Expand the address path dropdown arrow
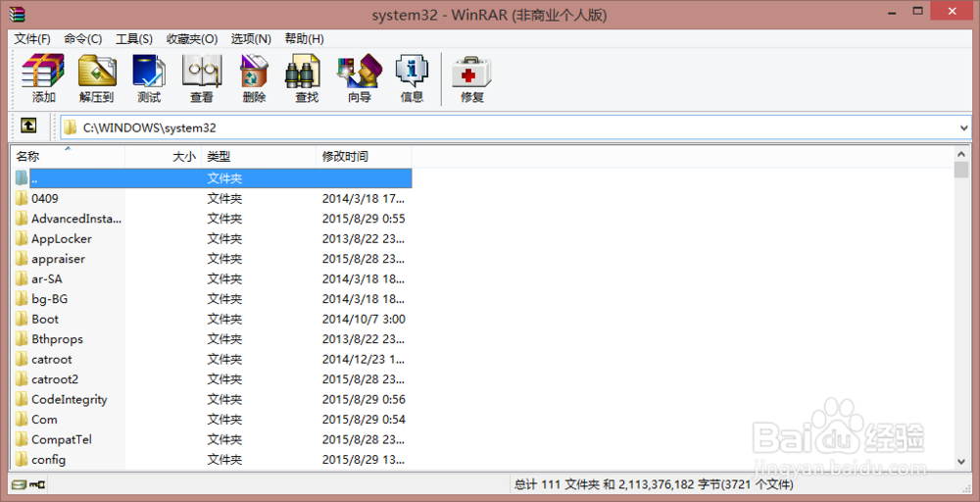This screenshot has height=502, width=980. [x=963, y=128]
